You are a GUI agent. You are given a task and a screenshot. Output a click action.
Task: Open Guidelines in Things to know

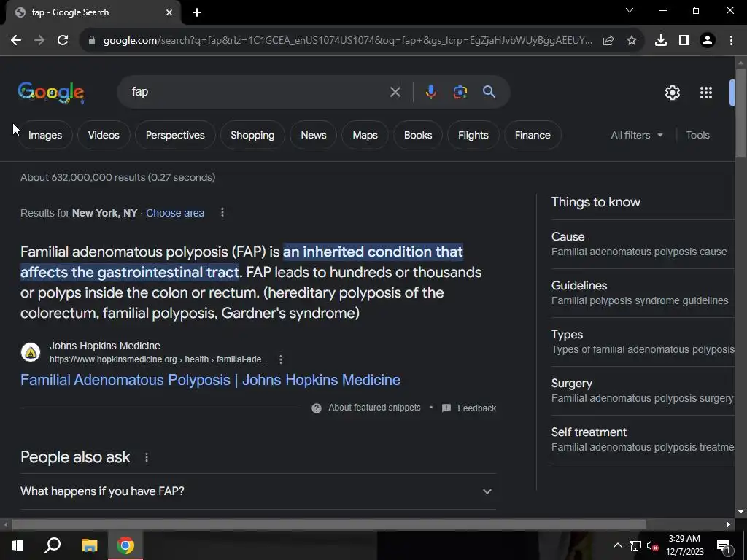click(x=643, y=293)
